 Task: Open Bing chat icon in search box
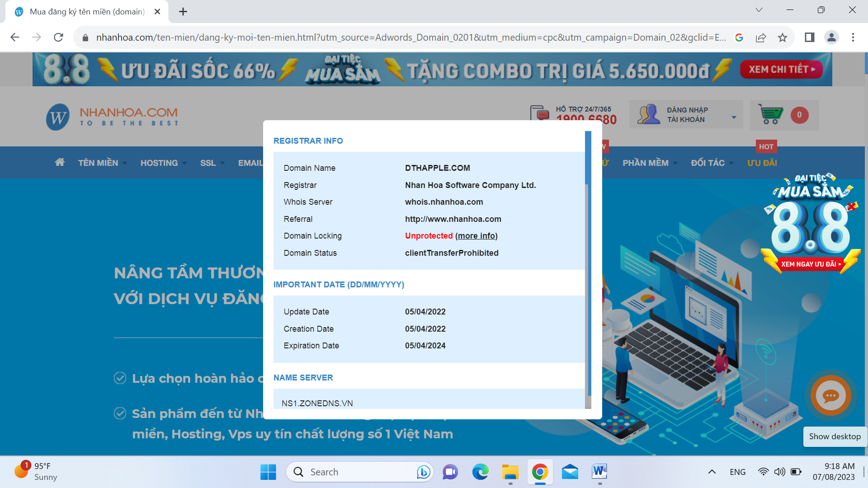(x=423, y=472)
